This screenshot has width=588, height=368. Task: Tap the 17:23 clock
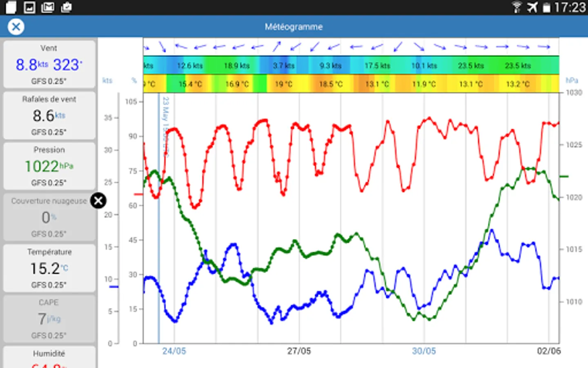pyautogui.click(x=570, y=7)
